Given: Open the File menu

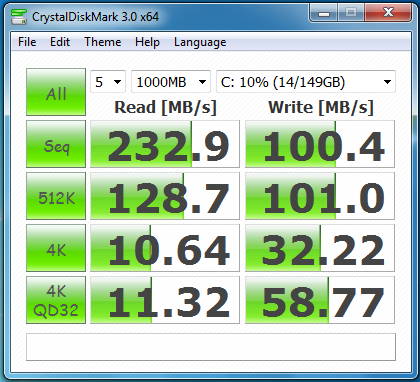Looking at the screenshot, I should (x=27, y=42).
